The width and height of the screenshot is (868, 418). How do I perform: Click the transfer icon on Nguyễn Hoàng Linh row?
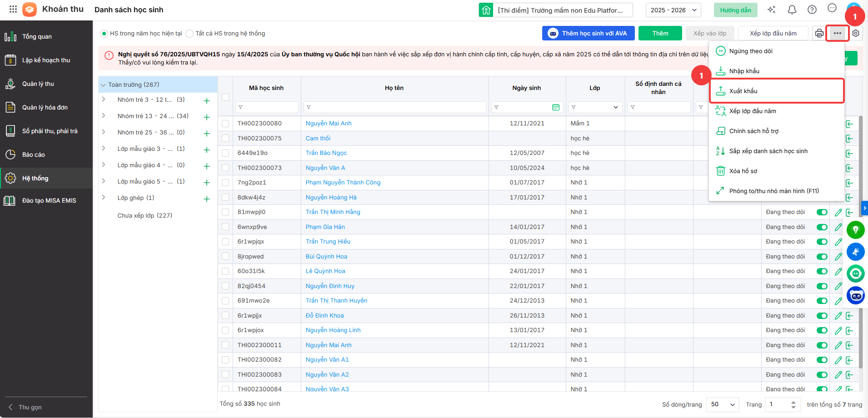[x=849, y=331]
